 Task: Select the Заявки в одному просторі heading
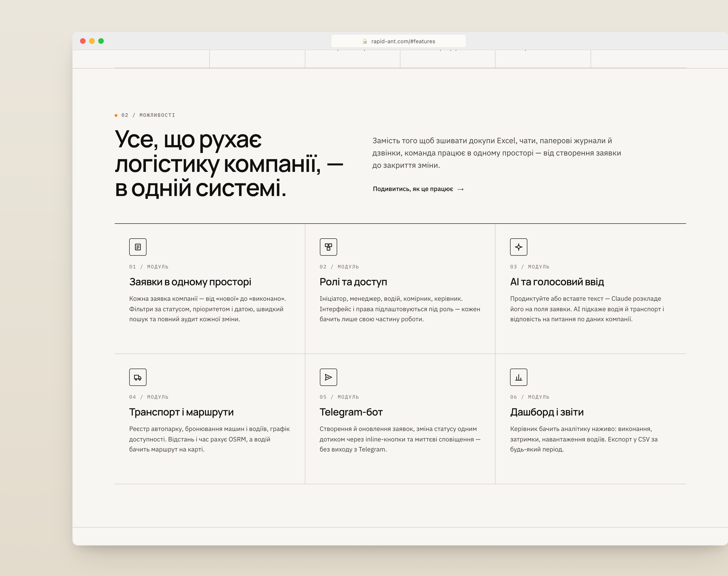pyautogui.click(x=190, y=282)
